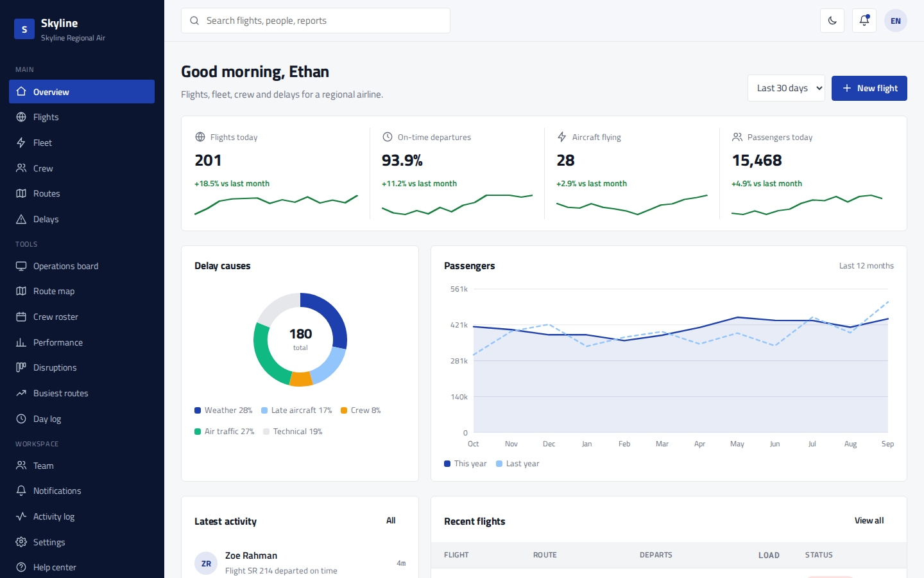Click the On-time departures 93.9% value
924x578 pixels.
tap(402, 161)
